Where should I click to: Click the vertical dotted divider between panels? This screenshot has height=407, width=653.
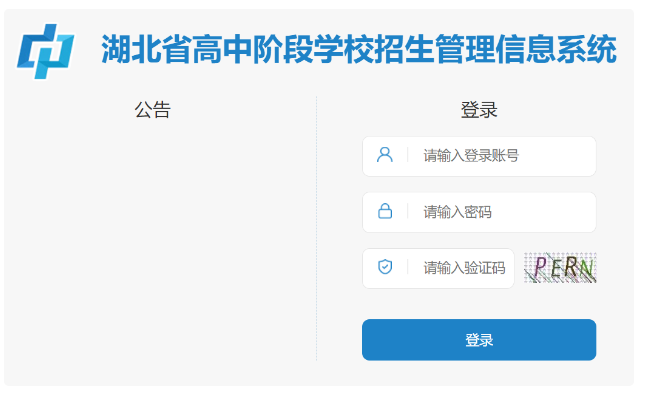coord(317,228)
